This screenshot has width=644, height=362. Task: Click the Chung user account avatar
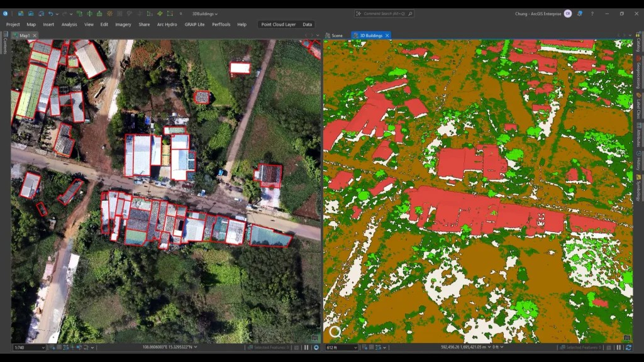(568, 14)
